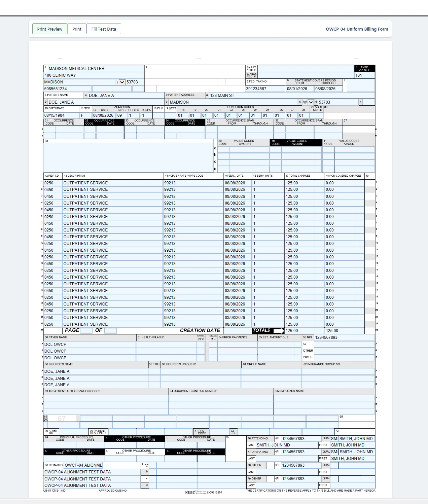This screenshot has height=504, width=428.
Task: Select the last remarks line of alignment test data
Action: coord(92,485)
